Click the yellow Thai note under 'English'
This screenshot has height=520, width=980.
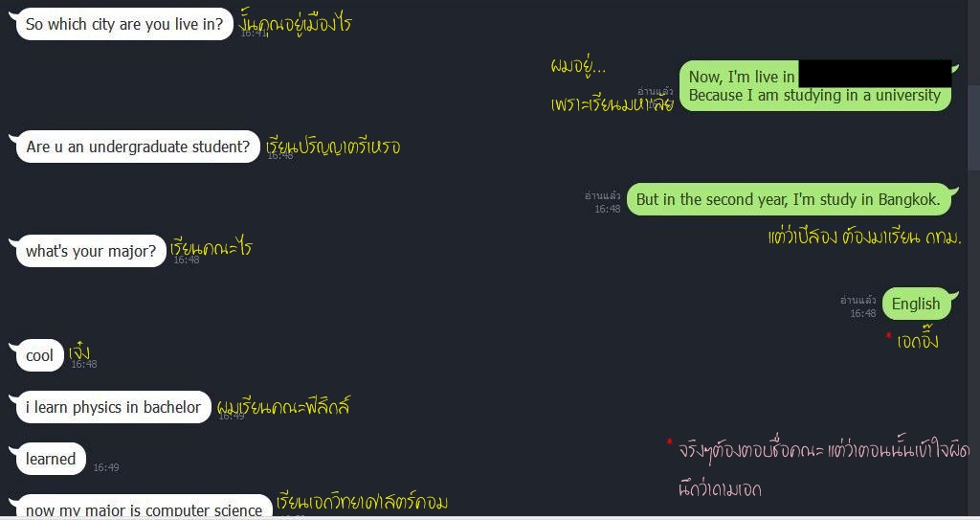pyautogui.click(x=918, y=341)
